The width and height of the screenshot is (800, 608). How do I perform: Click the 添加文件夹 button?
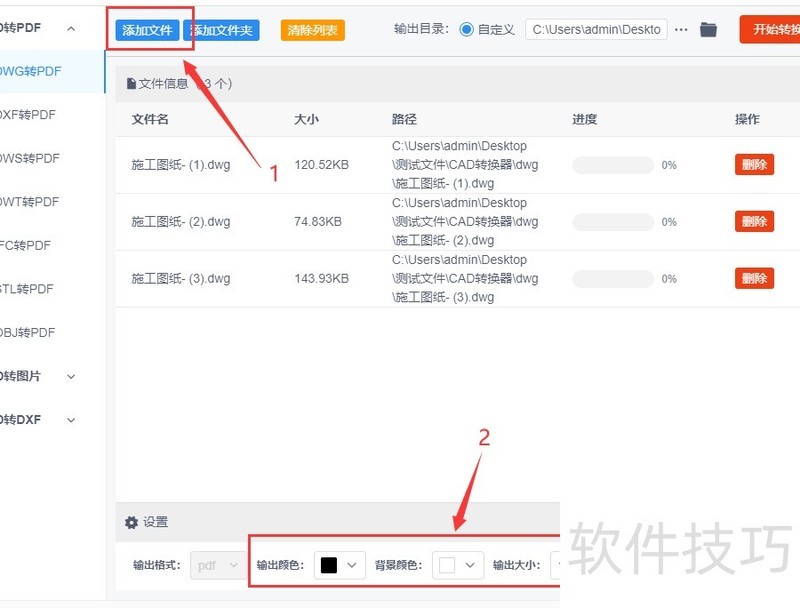[221, 30]
